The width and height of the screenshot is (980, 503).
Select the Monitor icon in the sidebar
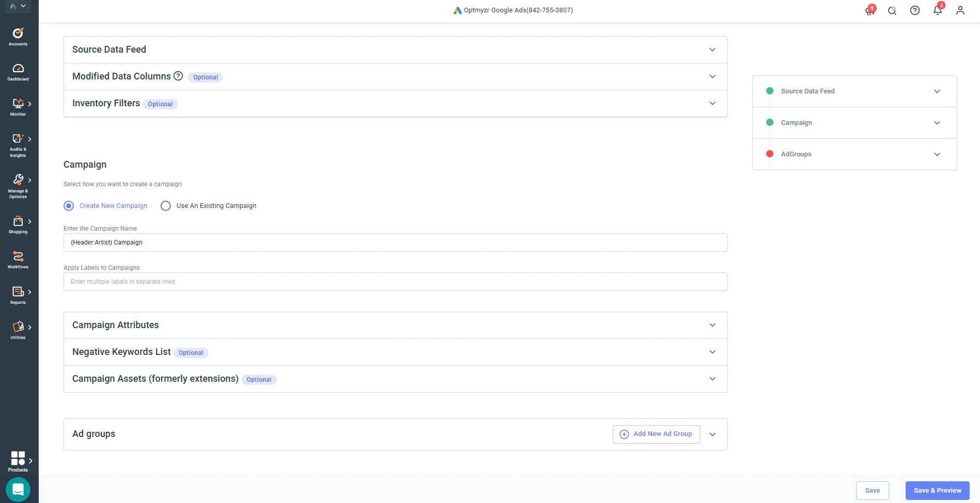click(x=18, y=106)
